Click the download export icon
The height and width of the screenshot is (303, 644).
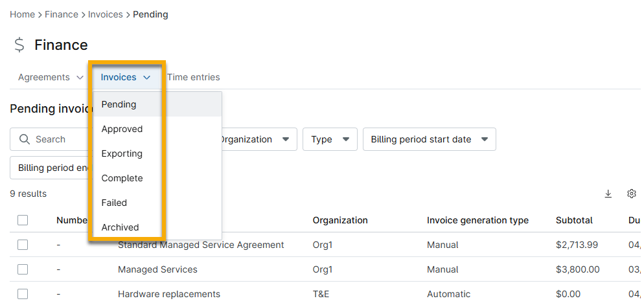[x=608, y=194]
